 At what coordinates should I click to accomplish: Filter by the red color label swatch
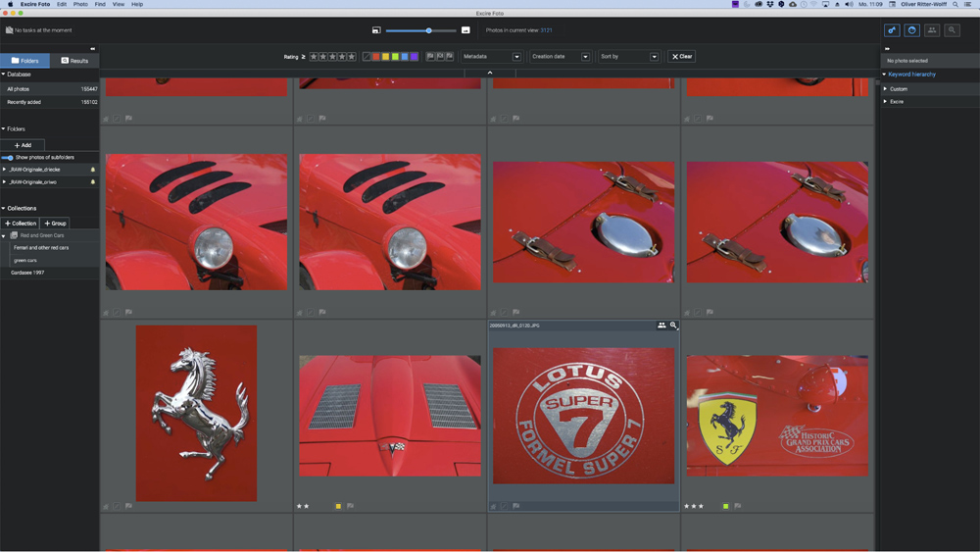point(375,57)
